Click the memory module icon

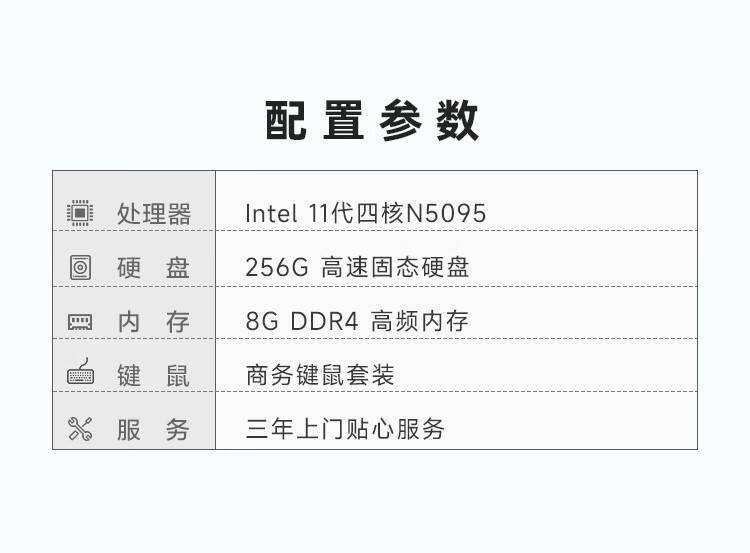pyautogui.click(x=80, y=322)
